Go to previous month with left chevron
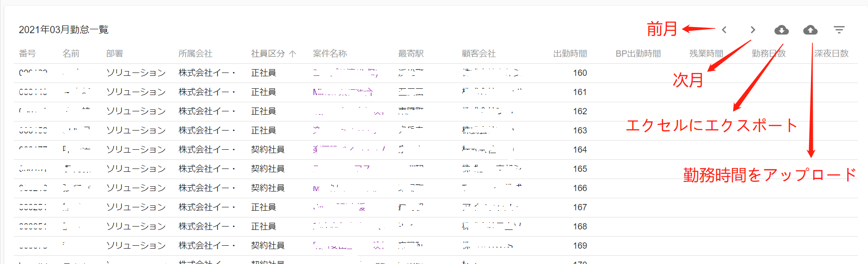Screen dimensions: 868x264 pos(724,30)
